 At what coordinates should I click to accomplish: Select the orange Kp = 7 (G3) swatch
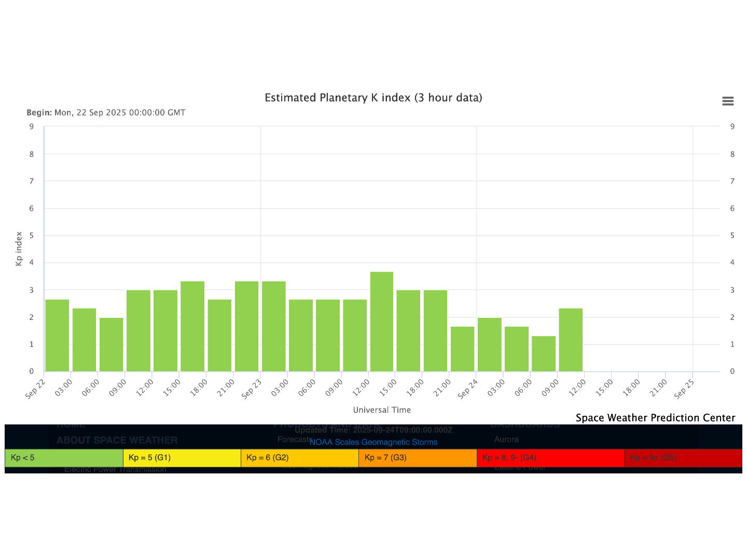417,458
